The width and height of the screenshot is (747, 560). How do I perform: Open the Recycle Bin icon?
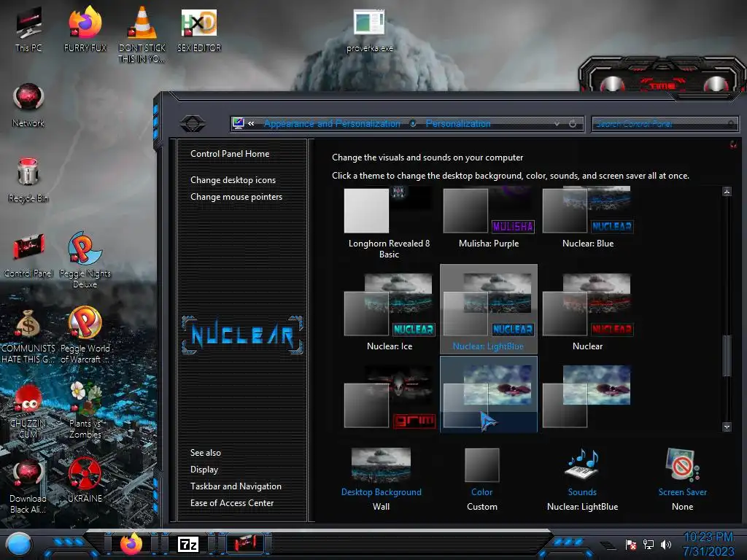tap(28, 180)
